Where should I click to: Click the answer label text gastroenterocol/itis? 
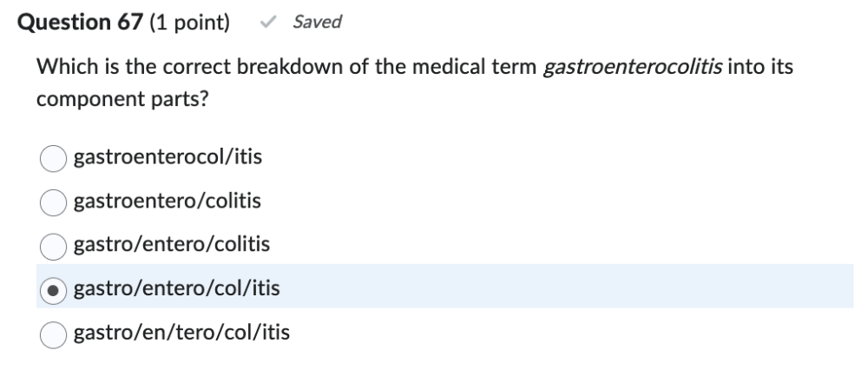(x=168, y=157)
